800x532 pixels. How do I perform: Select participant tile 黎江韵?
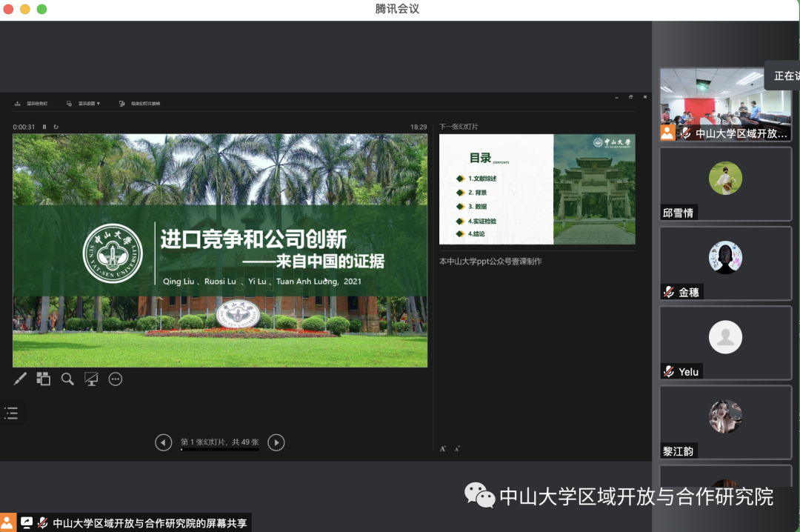[725, 422]
